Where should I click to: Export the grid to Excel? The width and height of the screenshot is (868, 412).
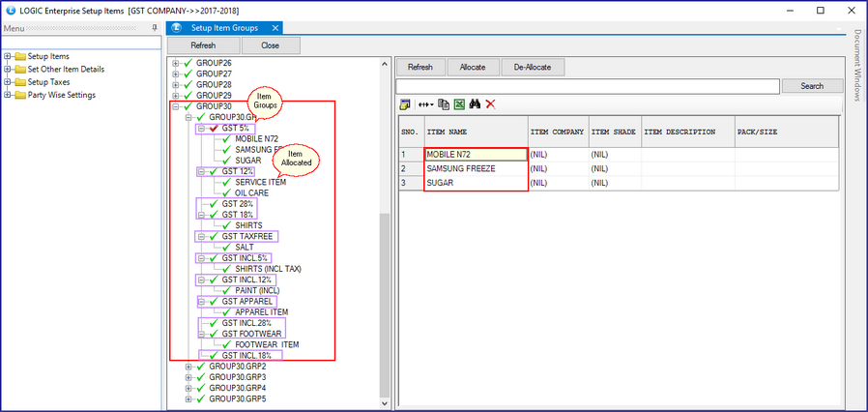point(459,104)
